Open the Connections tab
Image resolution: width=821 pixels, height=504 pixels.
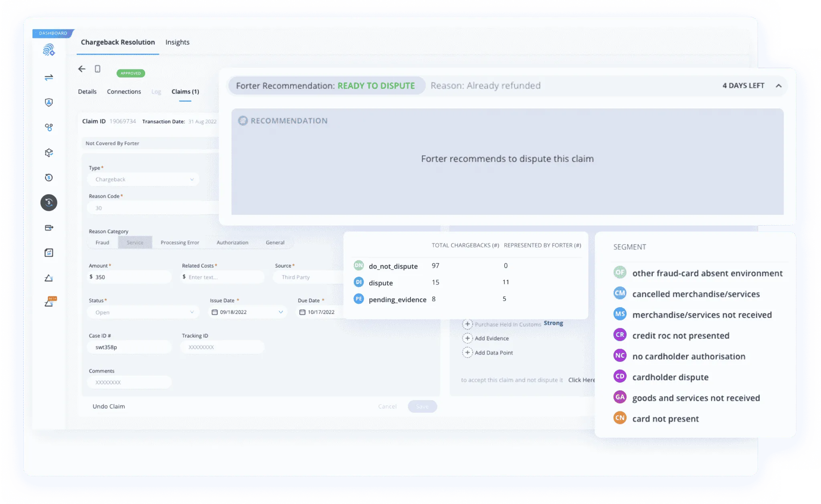[124, 92]
